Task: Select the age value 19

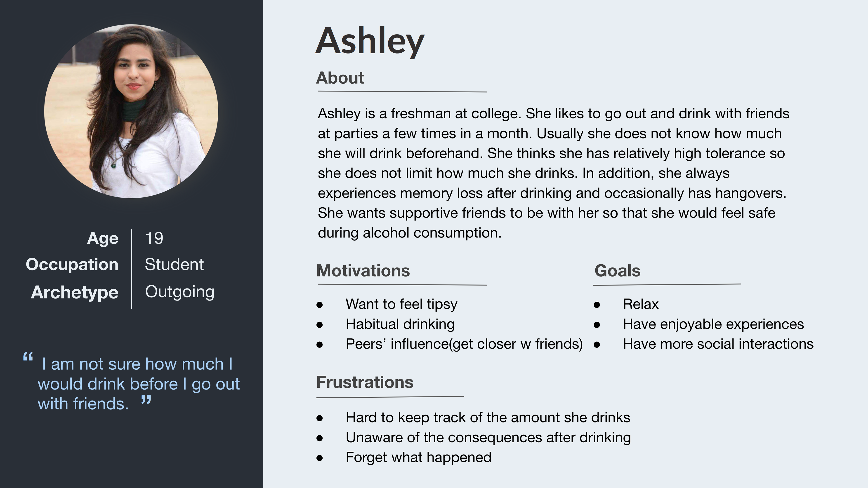Action: pyautogui.click(x=154, y=238)
